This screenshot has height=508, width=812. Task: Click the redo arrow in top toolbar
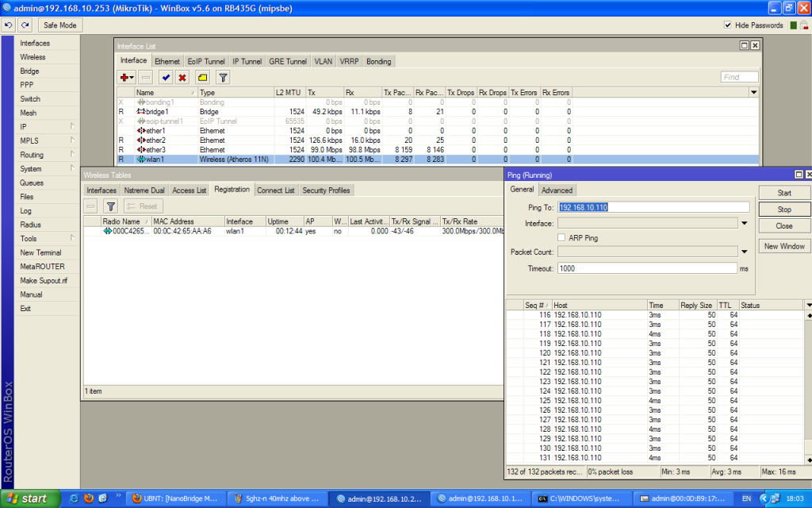click(x=25, y=25)
